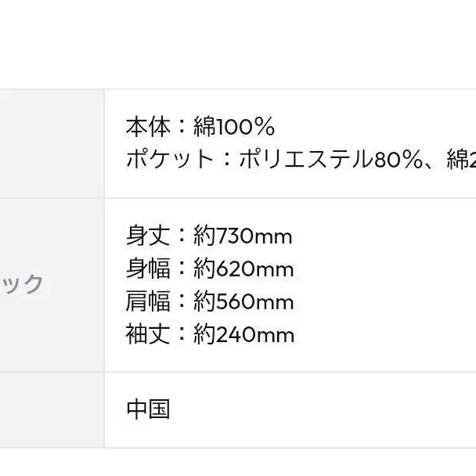Click the ポケット label text
Image resolution: width=476 pixels, height=476 pixels.
pyautogui.click(x=170, y=159)
